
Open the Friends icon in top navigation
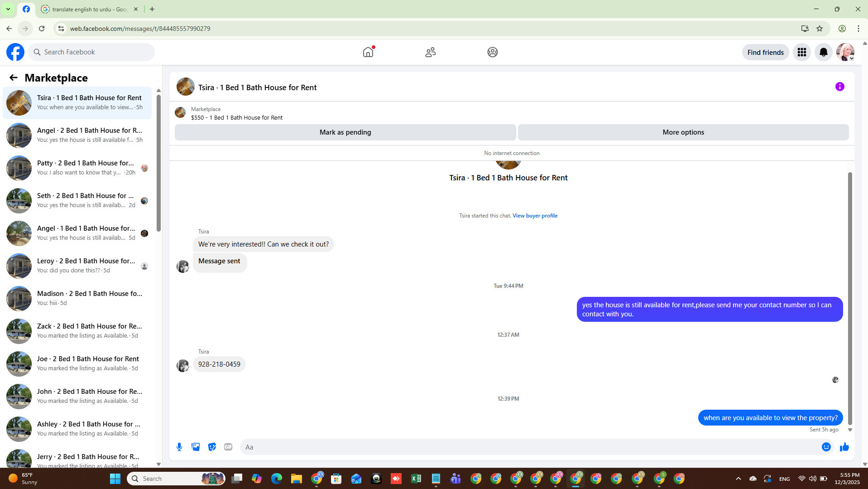click(x=431, y=52)
